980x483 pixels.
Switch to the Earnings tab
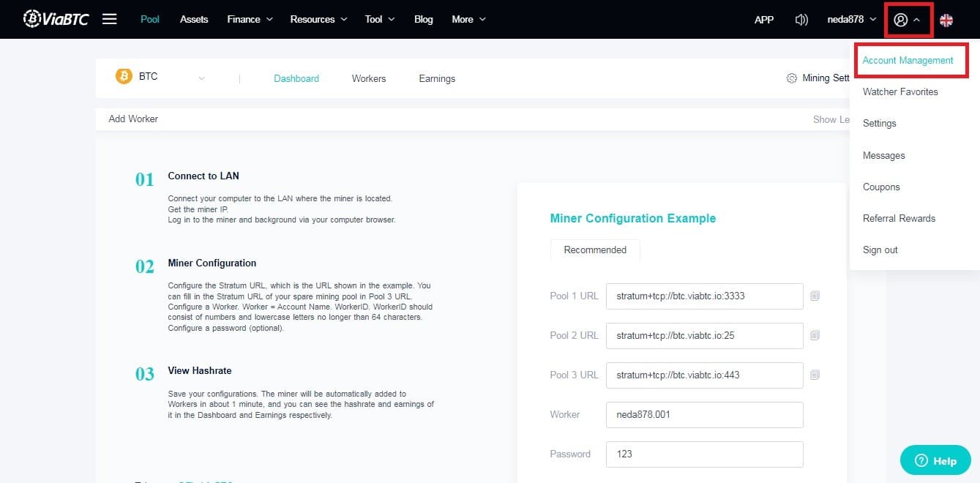click(x=437, y=78)
